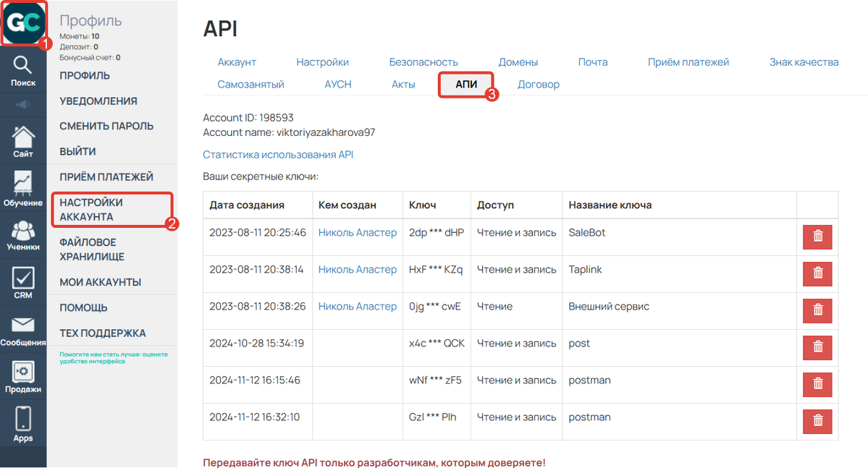Delete the Taplink key with trash button

click(x=817, y=273)
